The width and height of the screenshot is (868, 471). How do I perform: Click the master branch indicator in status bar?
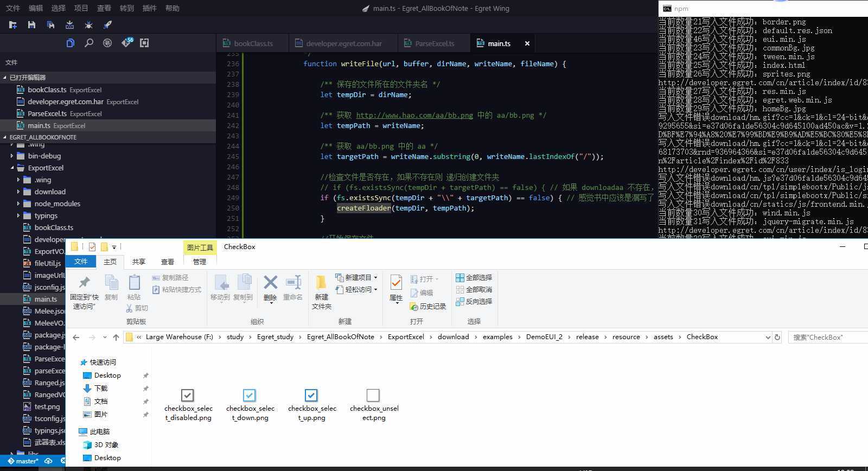coord(23,461)
